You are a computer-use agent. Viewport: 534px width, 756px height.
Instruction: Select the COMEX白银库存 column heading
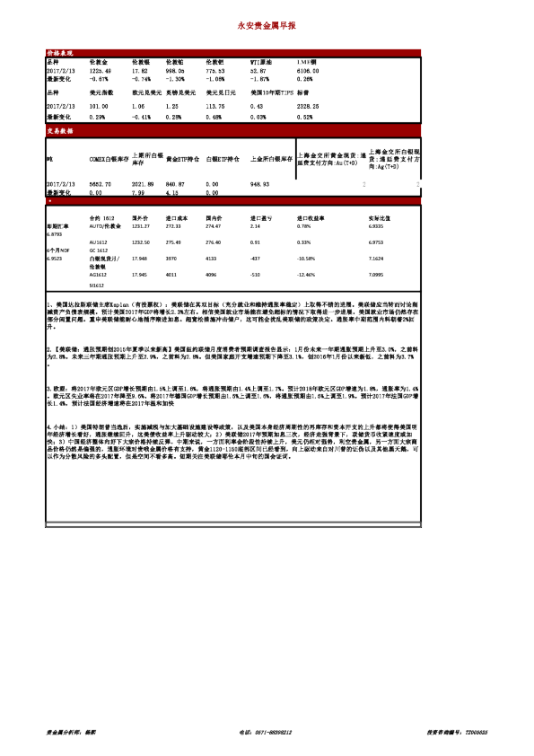[109, 159]
